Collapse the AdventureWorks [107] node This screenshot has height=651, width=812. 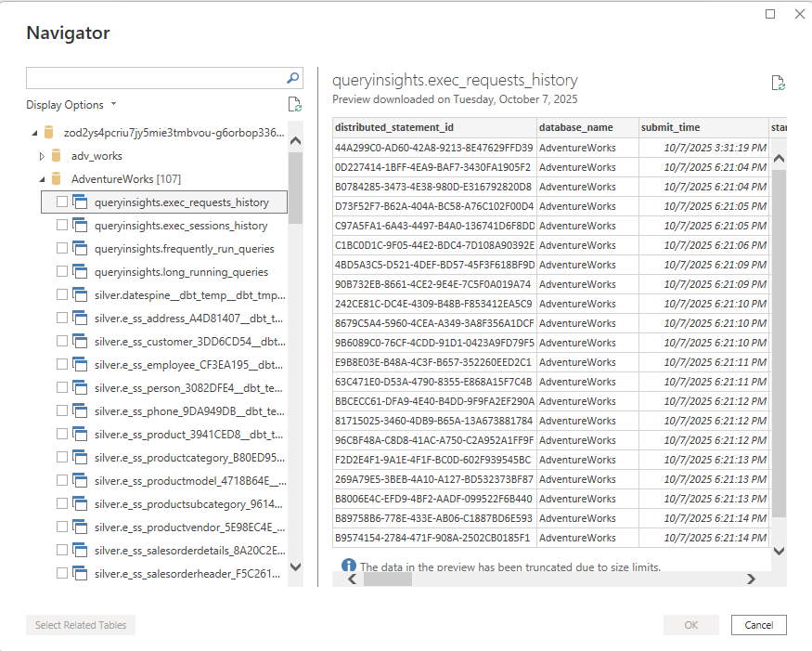pos(42,179)
